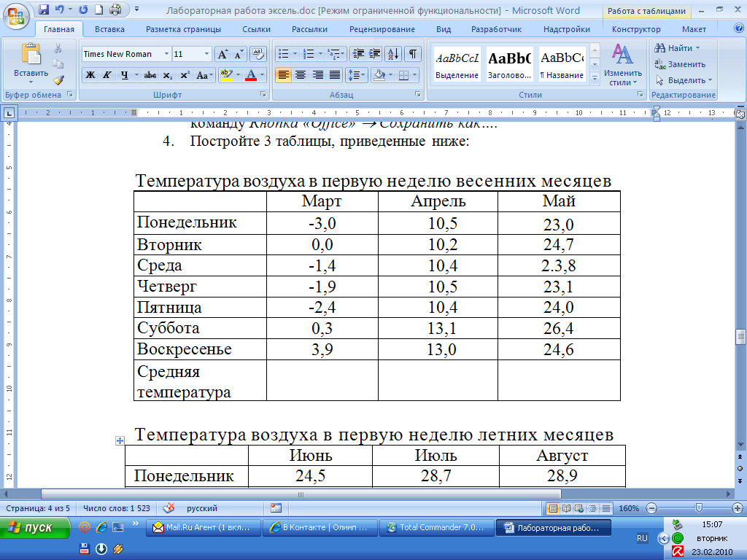Toggle italic К formatting
Image resolution: width=747 pixels, height=560 pixels.
click(107, 75)
